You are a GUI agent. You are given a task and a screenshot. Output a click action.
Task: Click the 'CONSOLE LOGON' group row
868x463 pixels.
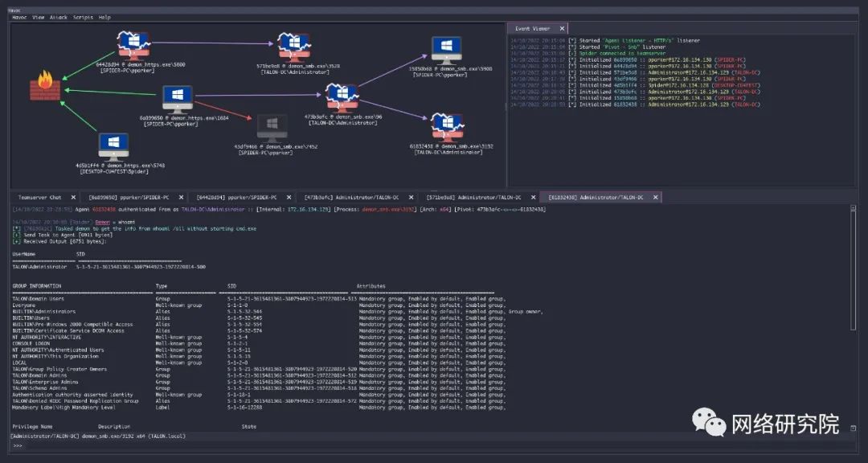tap(259, 343)
